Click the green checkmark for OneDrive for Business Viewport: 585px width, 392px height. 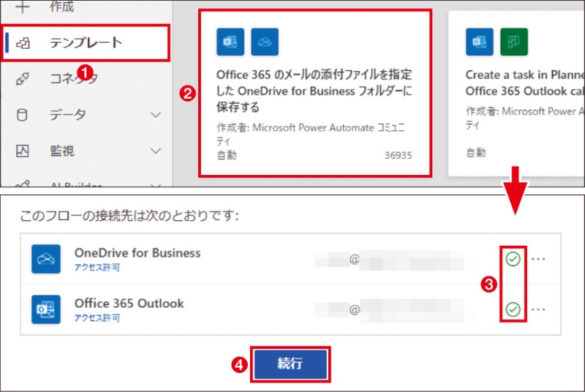pos(513,259)
